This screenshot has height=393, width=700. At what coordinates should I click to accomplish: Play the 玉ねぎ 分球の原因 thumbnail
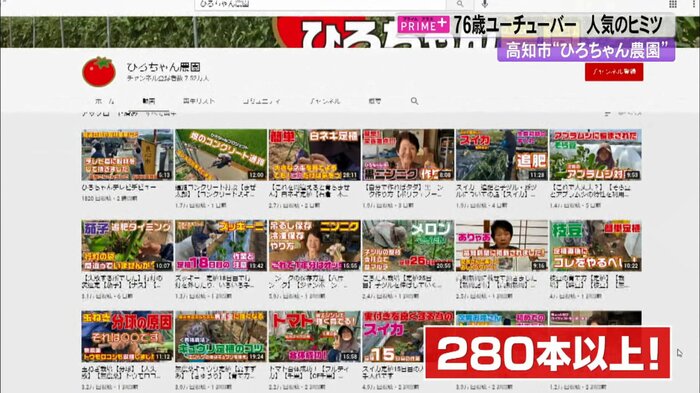(x=127, y=336)
